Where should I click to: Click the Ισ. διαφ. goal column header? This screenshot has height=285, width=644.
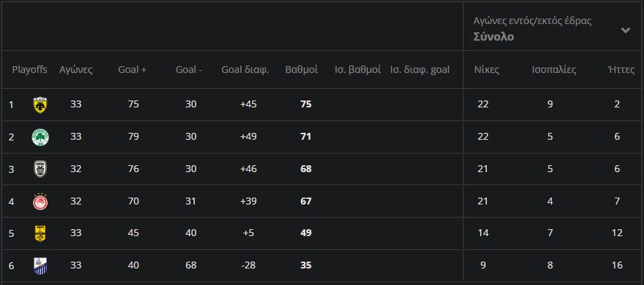click(419, 70)
